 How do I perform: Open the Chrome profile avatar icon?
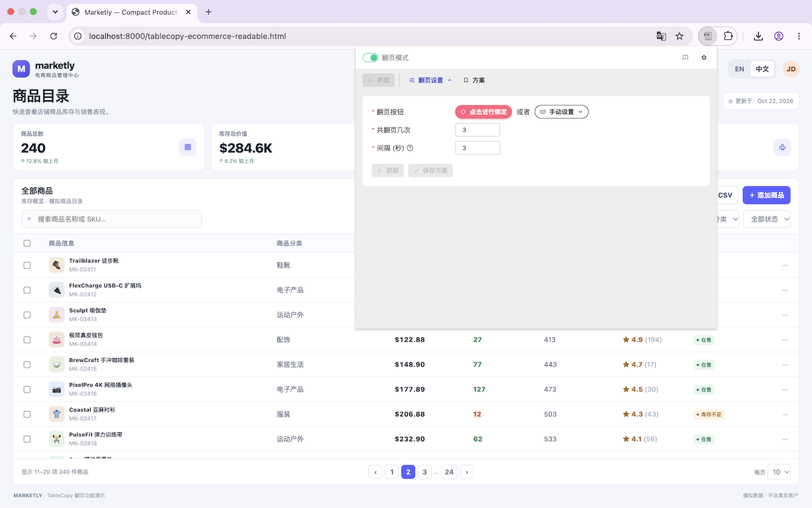pos(779,36)
